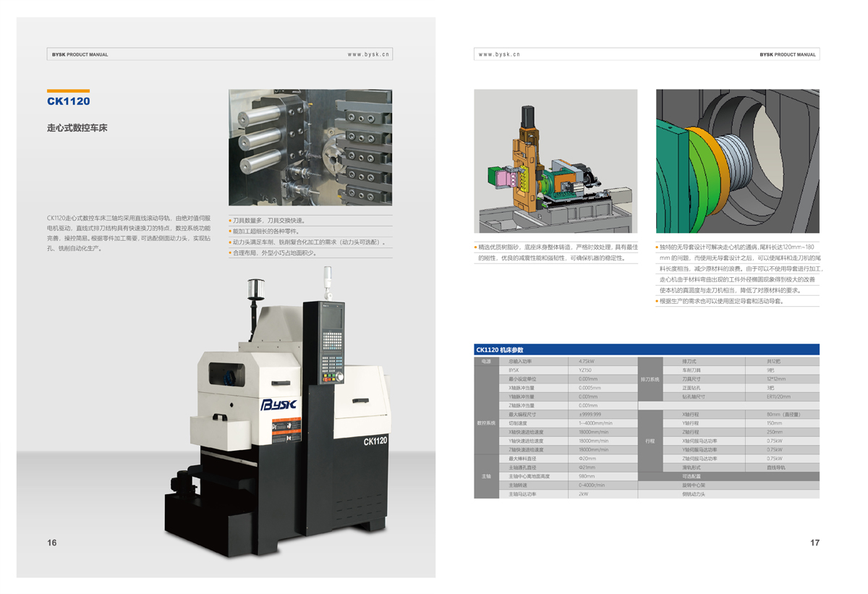Screen dimensions: 868x594
Task: Click the 总输入功率 row label
Action: coord(519,361)
